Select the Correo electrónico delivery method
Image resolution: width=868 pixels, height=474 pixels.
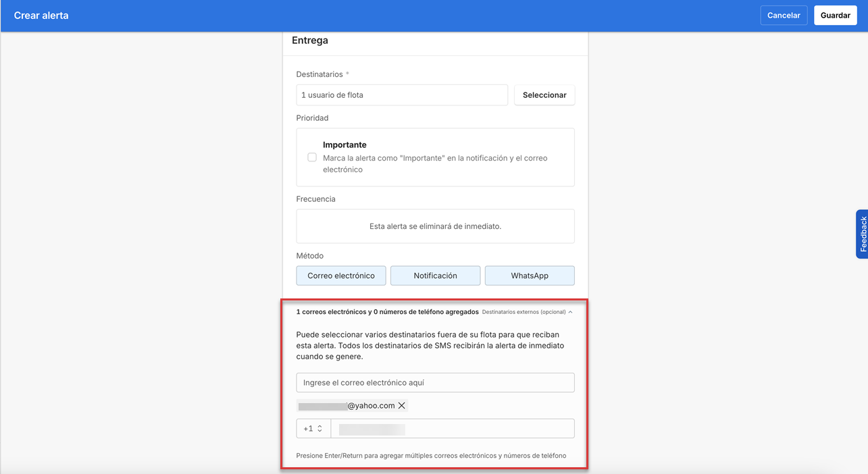(340, 275)
